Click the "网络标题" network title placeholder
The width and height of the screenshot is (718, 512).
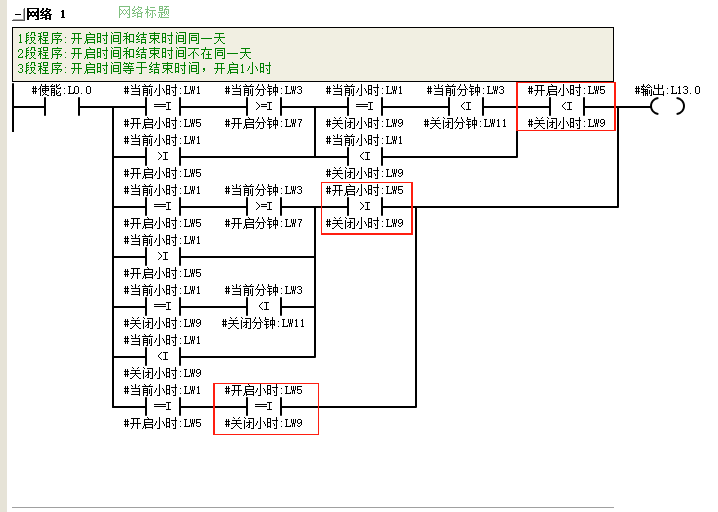[x=144, y=12]
